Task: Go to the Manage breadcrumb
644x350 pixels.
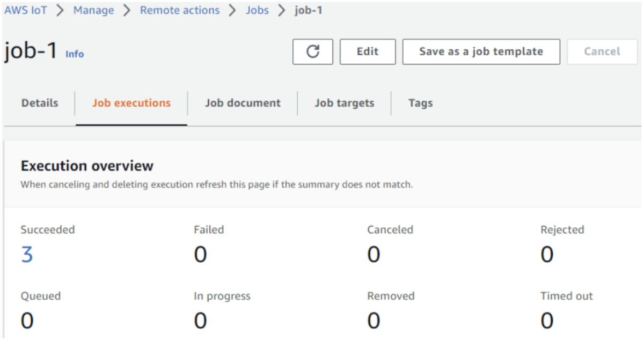Action: tap(93, 10)
